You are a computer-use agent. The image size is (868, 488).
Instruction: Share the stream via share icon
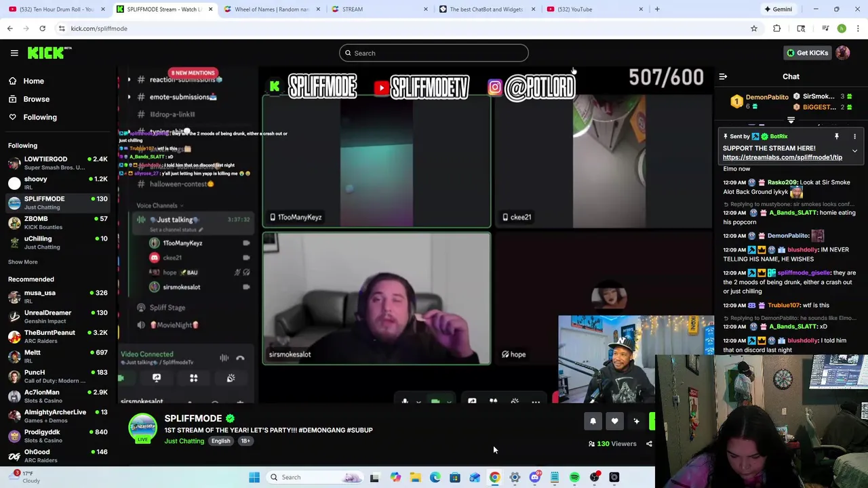point(649,444)
